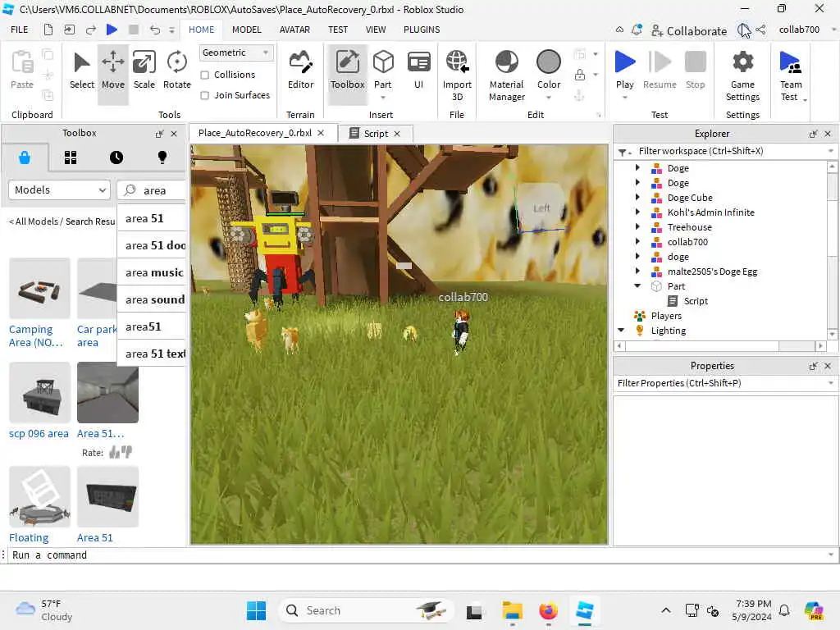Open the Models category dropdown

(59, 189)
